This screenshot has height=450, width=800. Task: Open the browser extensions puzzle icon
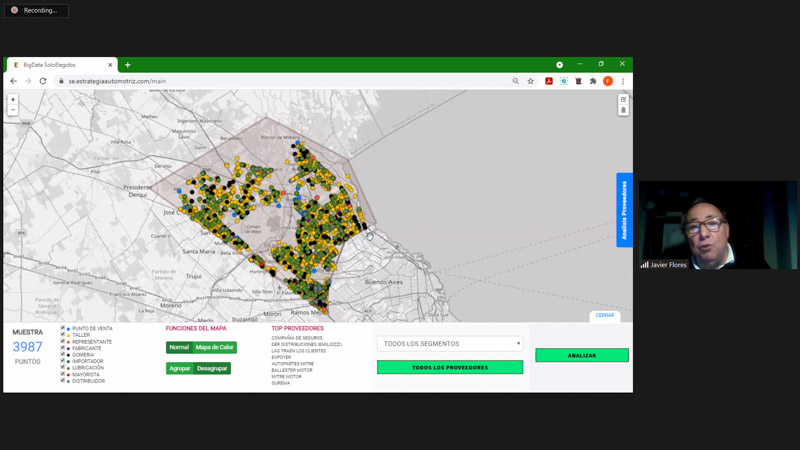coord(593,81)
